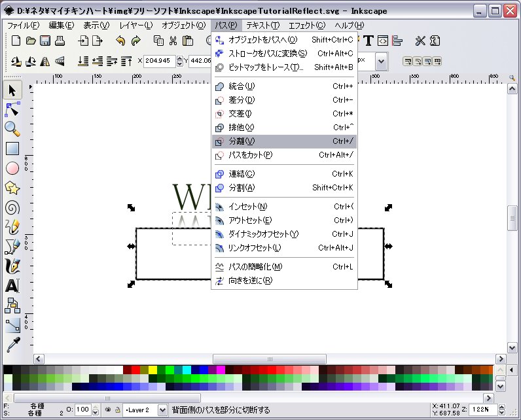Viewport: 521px width, 420px height.
Task: Choose the Spiral tool
Action: pos(12,207)
